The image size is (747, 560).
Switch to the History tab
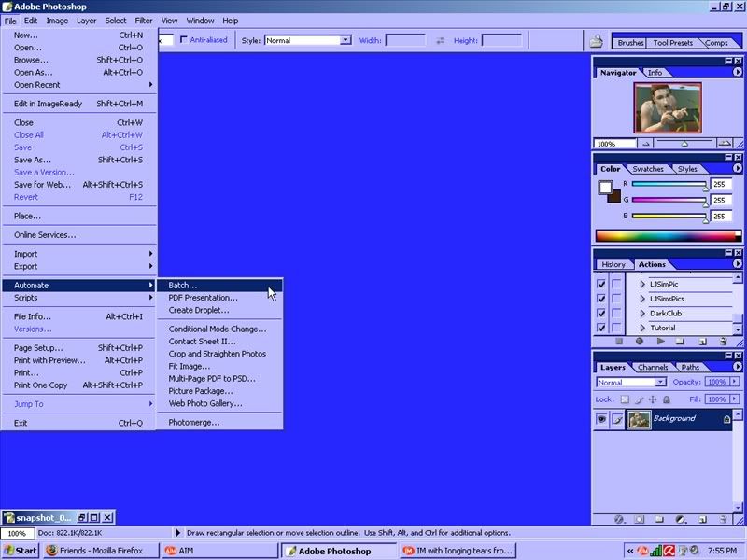click(x=613, y=264)
